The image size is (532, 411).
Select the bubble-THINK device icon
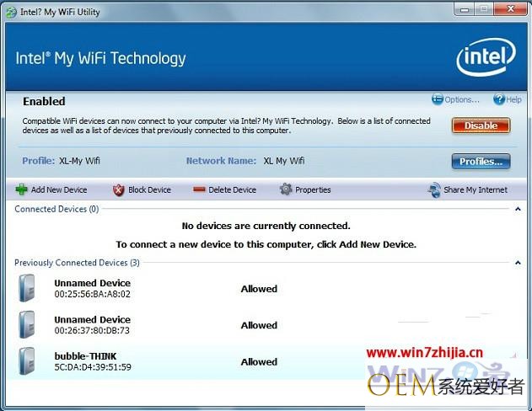pos(27,360)
